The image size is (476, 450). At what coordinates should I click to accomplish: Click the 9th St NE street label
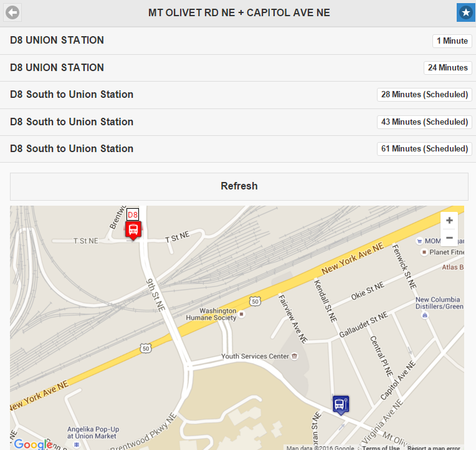[156, 295]
